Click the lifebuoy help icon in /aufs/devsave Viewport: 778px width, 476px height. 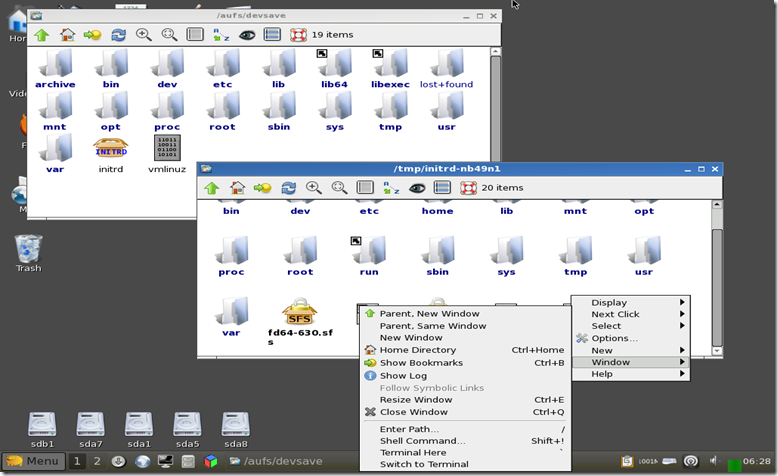coord(298,35)
